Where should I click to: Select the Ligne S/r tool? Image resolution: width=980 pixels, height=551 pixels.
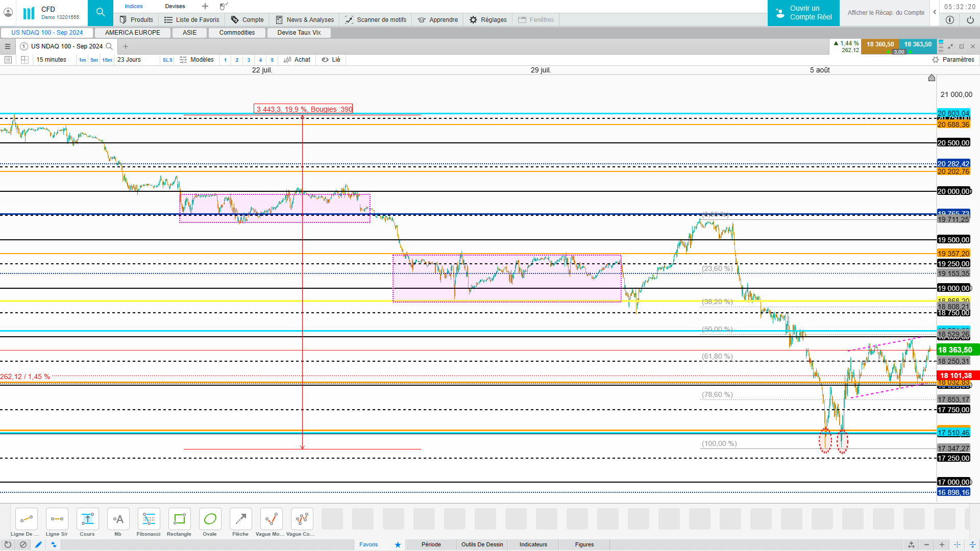(57, 519)
